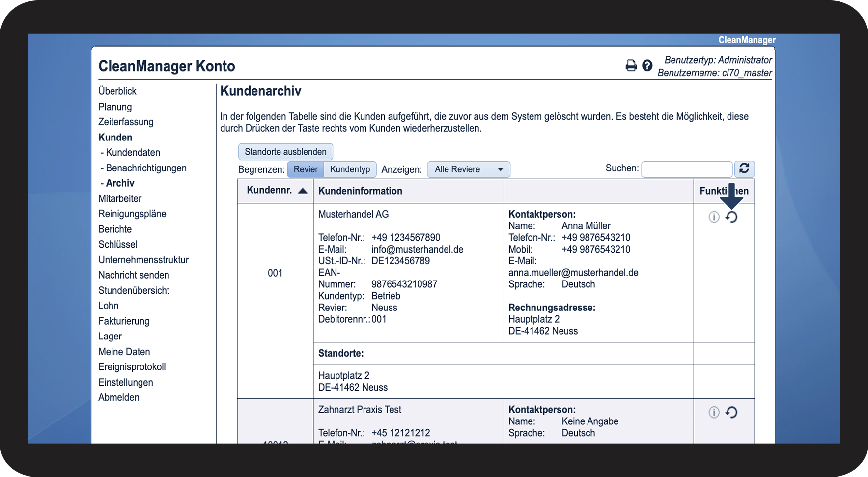
Task: Show info for Zahnarzt Praxis Test
Action: coord(714,413)
